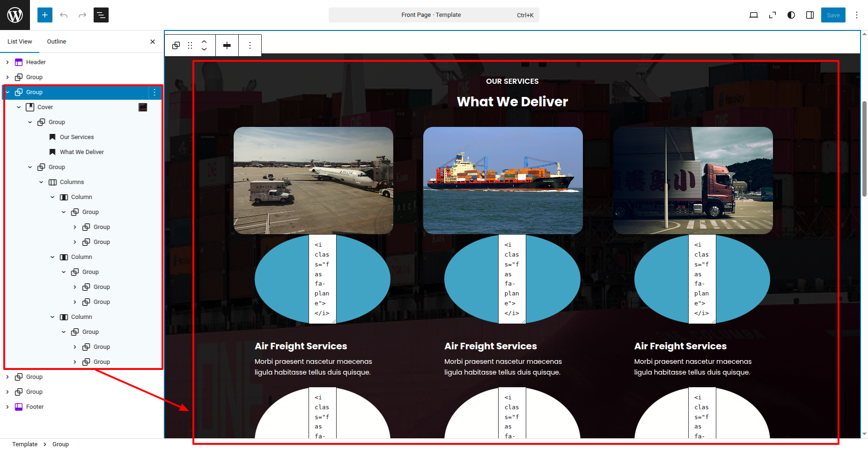This screenshot has height=450, width=868.
Task: Open the block inserter plus button
Action: (x=45, y=15)
